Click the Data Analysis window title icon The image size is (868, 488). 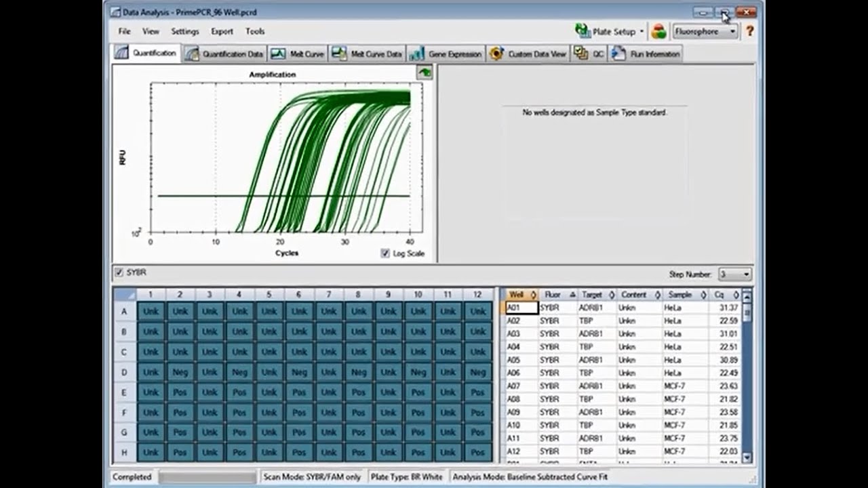pyautogui.click(x=114, y=12)
